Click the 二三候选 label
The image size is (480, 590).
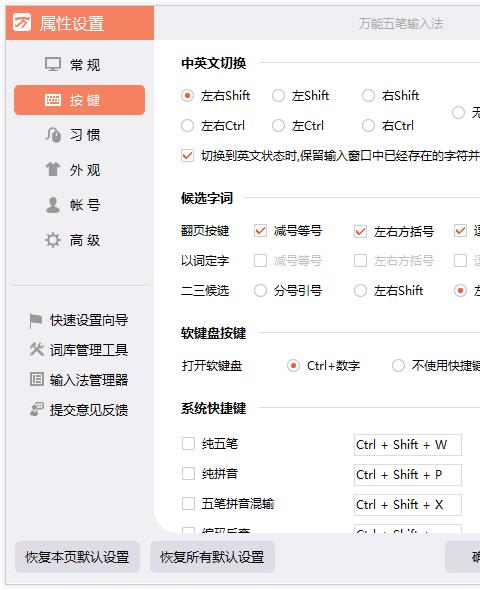[205, 290]
